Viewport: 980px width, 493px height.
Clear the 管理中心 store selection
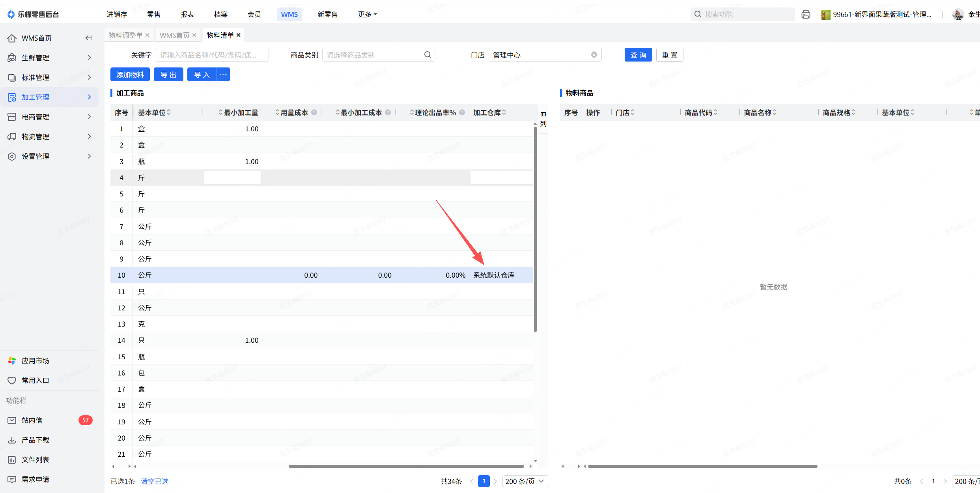pyautogui.click(x=594, y=55)
